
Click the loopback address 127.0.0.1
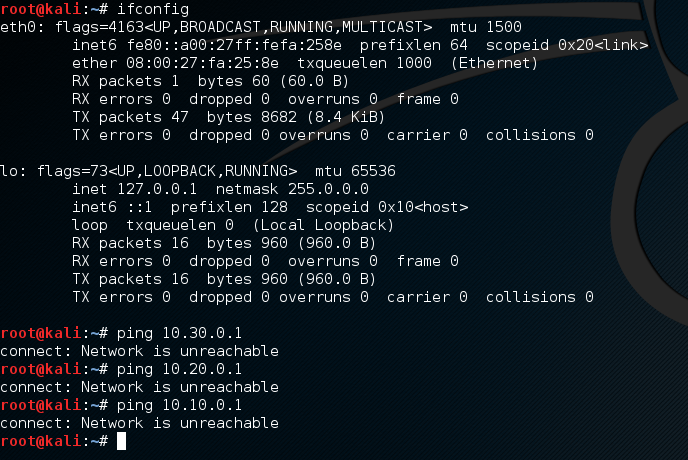coord(157,189)
